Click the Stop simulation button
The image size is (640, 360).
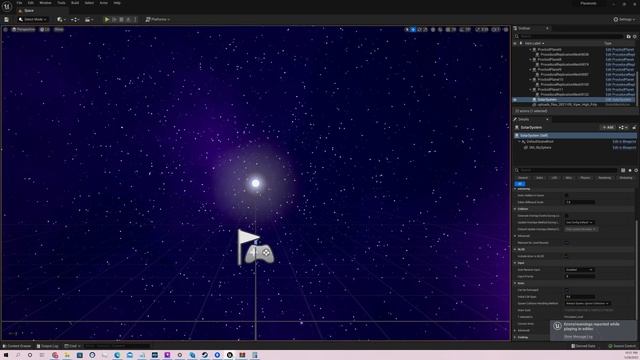point(121,20)
